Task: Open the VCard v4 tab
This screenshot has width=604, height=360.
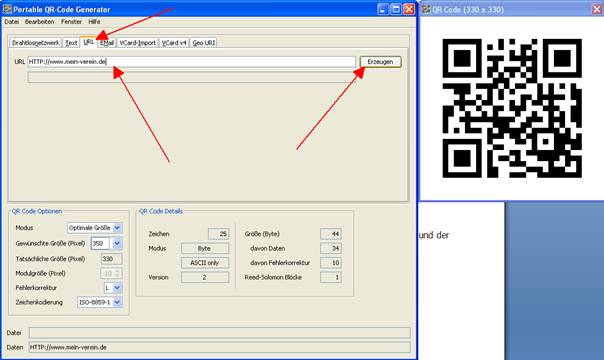Action: [x=174, y=43]
